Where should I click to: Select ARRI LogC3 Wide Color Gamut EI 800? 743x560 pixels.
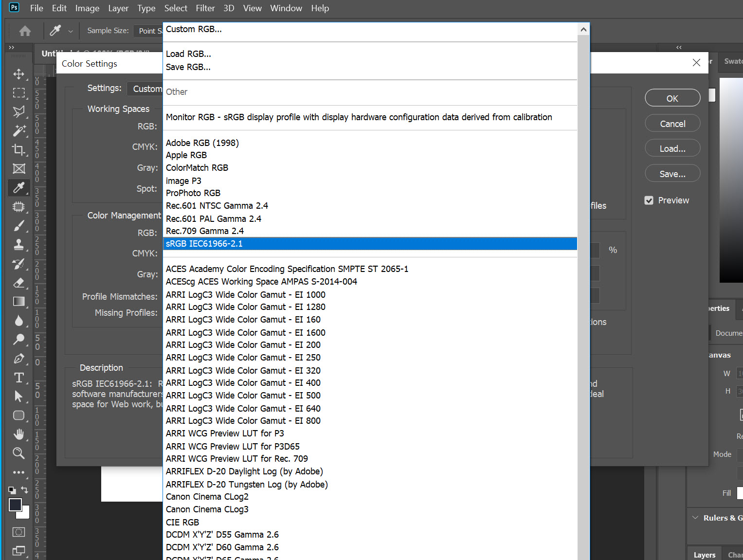[x=370, y=421]
